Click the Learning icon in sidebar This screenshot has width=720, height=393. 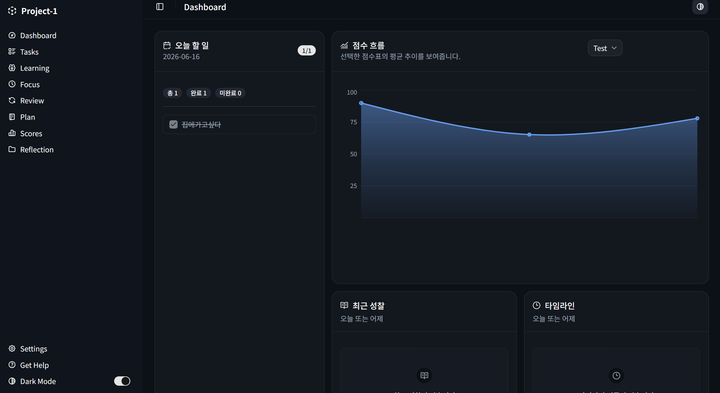[x=12, y=68]
